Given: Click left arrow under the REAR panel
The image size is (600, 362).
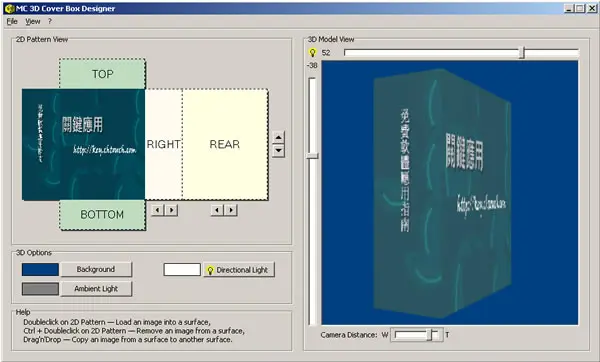Looking at the screenshot, I should [x=217, y=210].
